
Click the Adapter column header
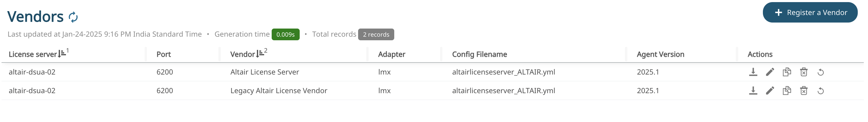point(392,54)
